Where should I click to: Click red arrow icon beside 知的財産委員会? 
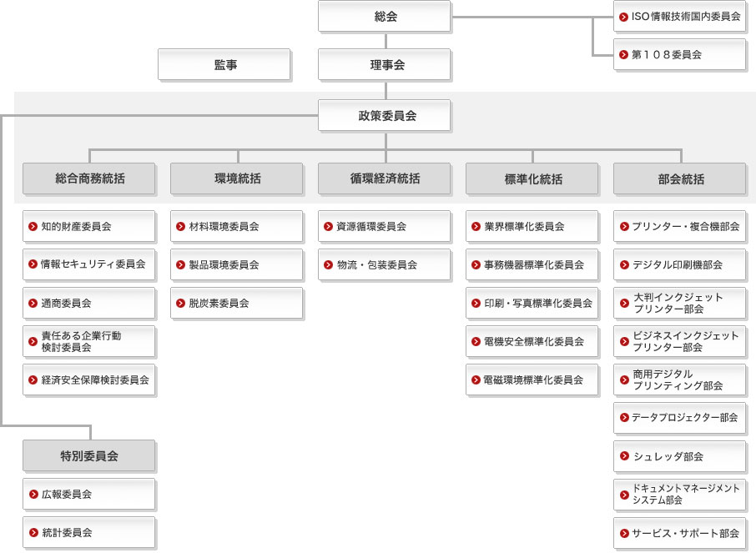33,226
